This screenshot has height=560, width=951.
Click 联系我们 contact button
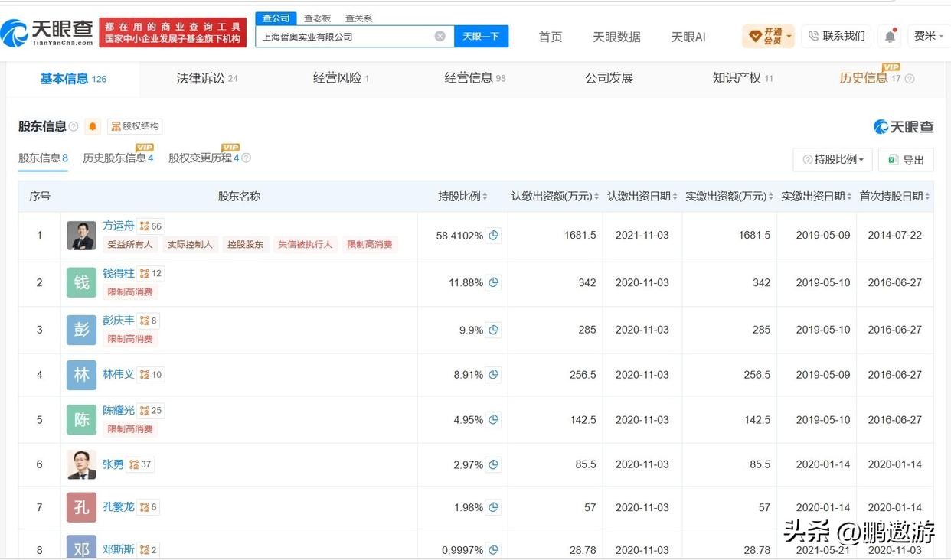(836, 36)
